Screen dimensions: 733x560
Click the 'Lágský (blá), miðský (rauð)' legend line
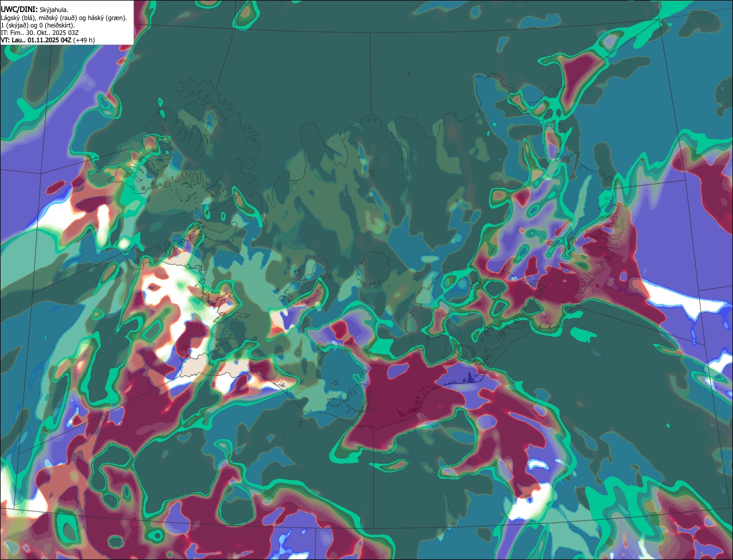[64, 18]
